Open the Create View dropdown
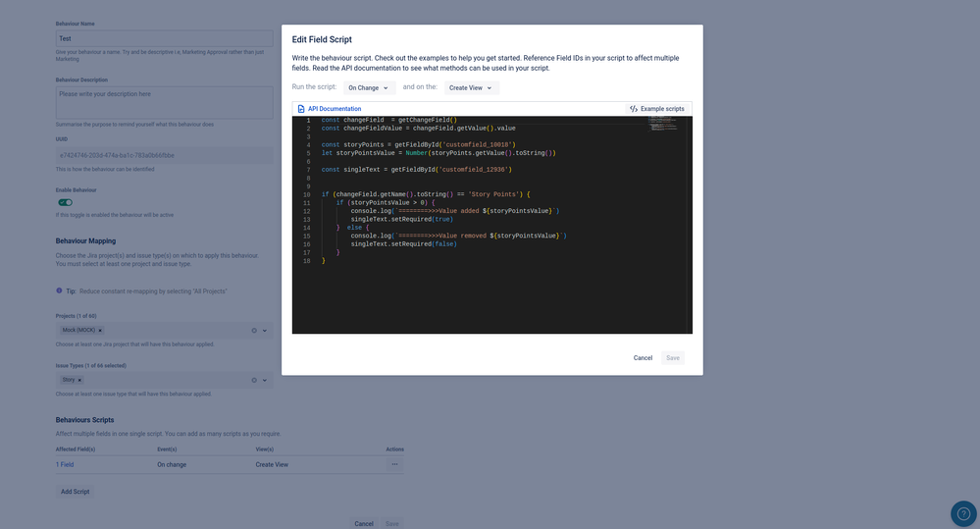This screenshot has height=529, width=980. (x=471, y=88)
